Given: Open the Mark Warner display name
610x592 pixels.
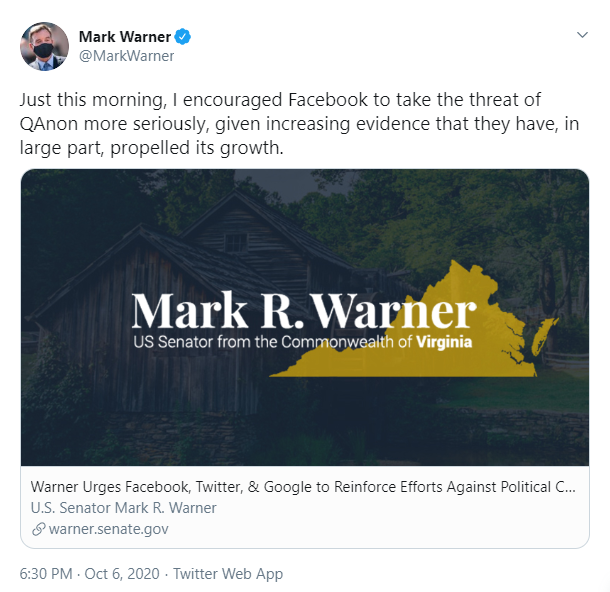Looking at the screenshot, I should [x=125, y=37].
